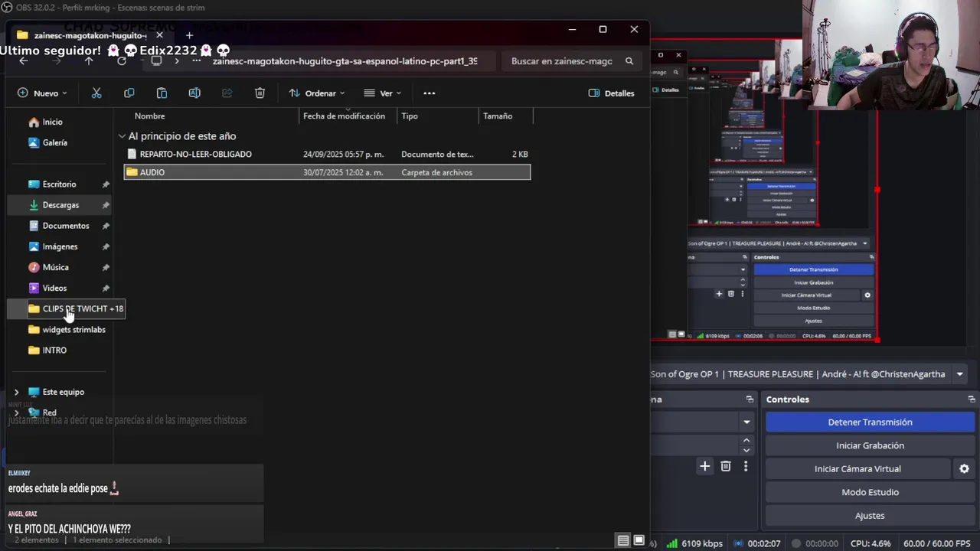Toggle the Detalles pane in Explorer
Screen dimensions: 980x551
[x=611, y=93]
